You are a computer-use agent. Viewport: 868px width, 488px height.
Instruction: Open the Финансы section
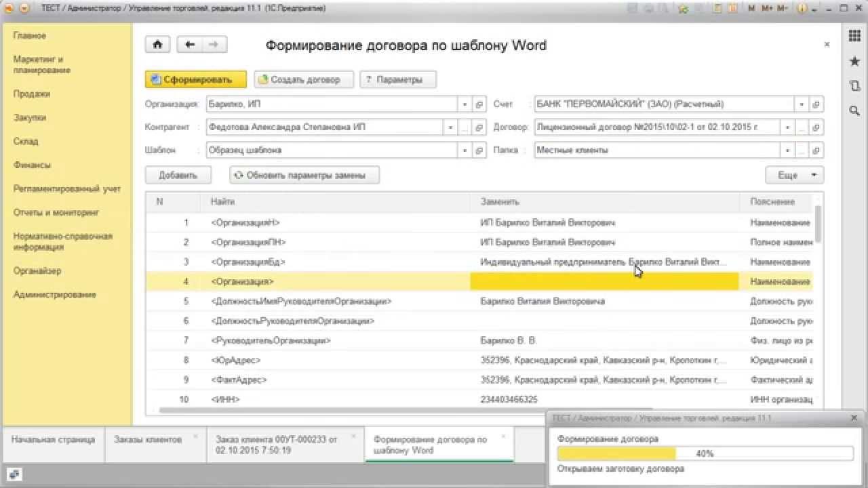tap(32, 165)
